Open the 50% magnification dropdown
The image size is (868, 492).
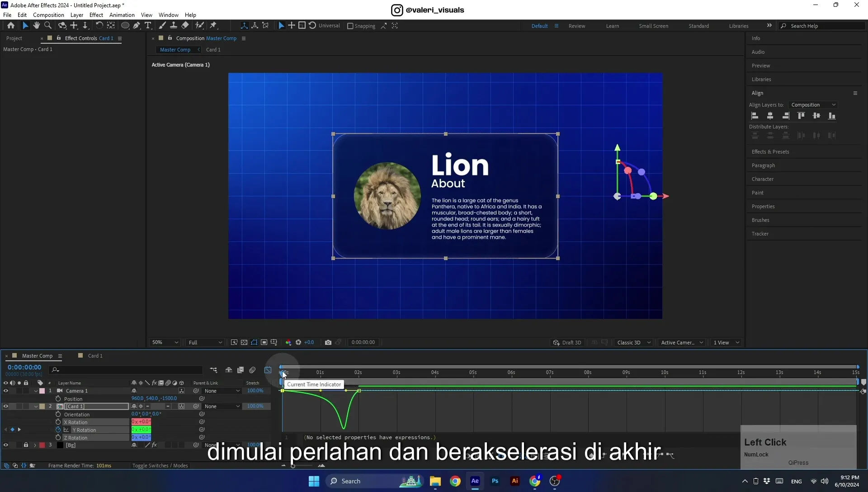[165, 342]
